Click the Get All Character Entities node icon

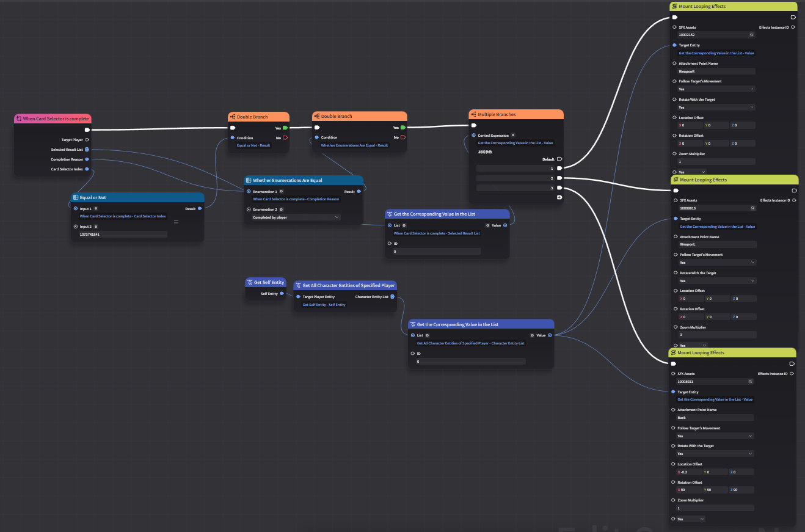pyautogui.click(x=298, y=285)
